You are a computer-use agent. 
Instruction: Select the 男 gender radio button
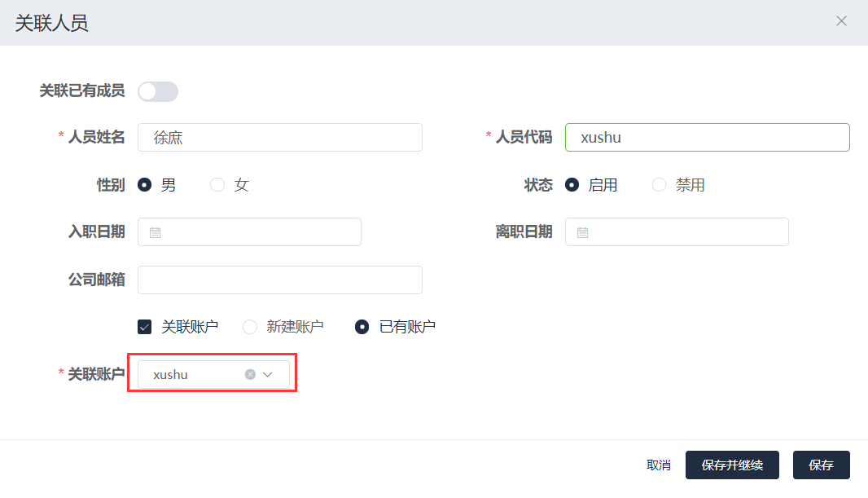pos(145,185)
